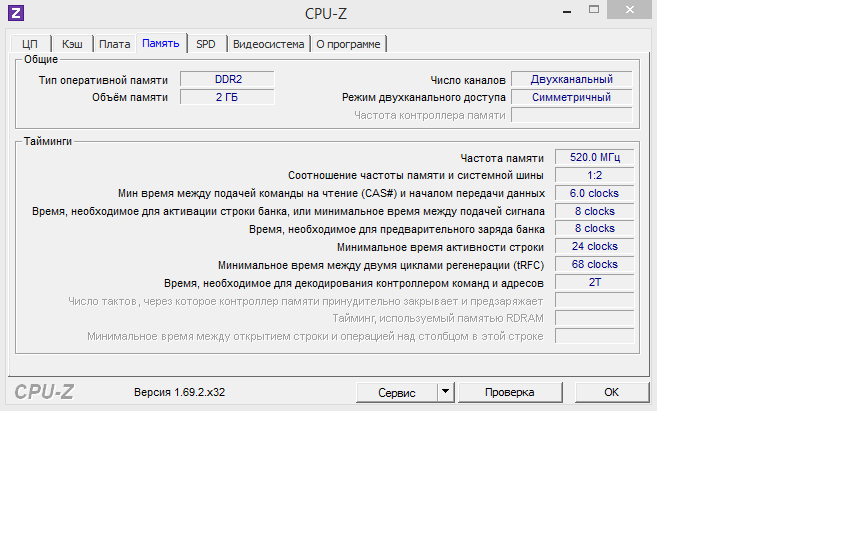Close the CPU-Z window
The width and height of the screenshot is (864, 540).
click(x=630, y=9)
